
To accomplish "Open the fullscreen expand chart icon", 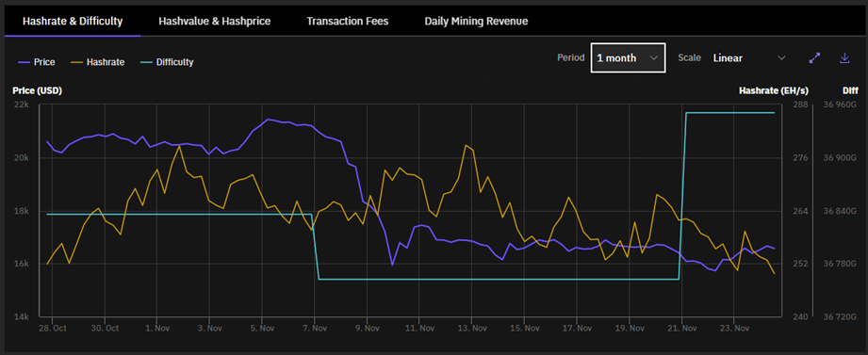I will [814, 58].
